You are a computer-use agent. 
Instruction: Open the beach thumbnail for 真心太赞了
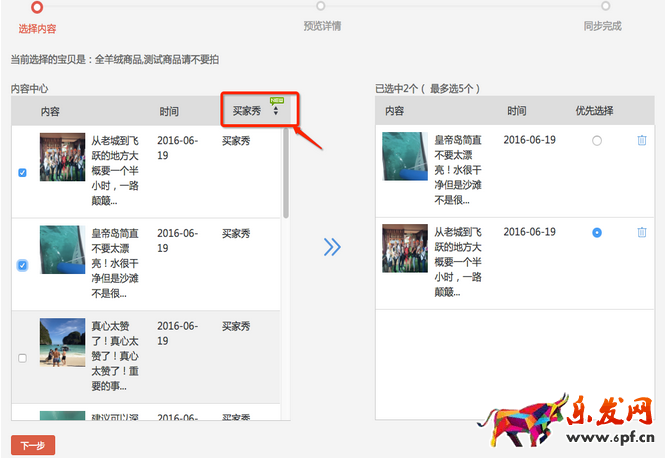(x=62, y=342)
